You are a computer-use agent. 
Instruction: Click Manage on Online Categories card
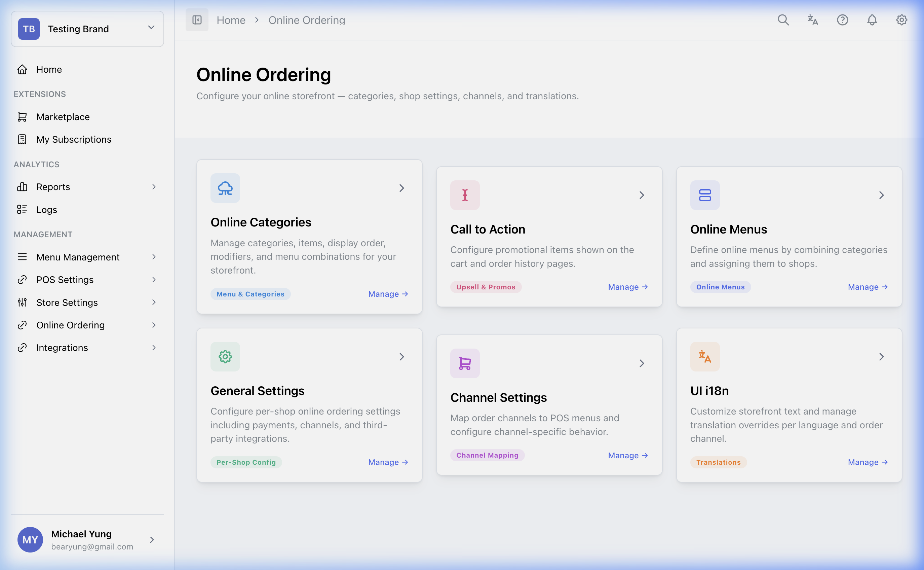tap(388, 294)
